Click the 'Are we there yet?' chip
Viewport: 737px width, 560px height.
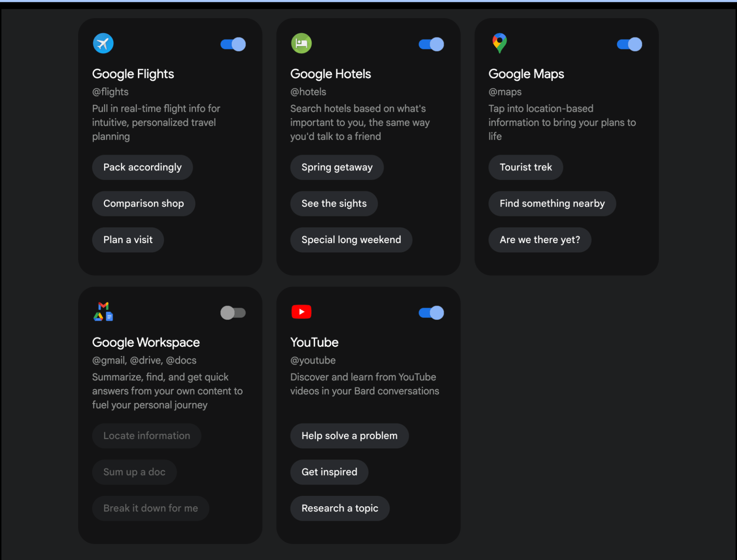(x=539, y=240)
